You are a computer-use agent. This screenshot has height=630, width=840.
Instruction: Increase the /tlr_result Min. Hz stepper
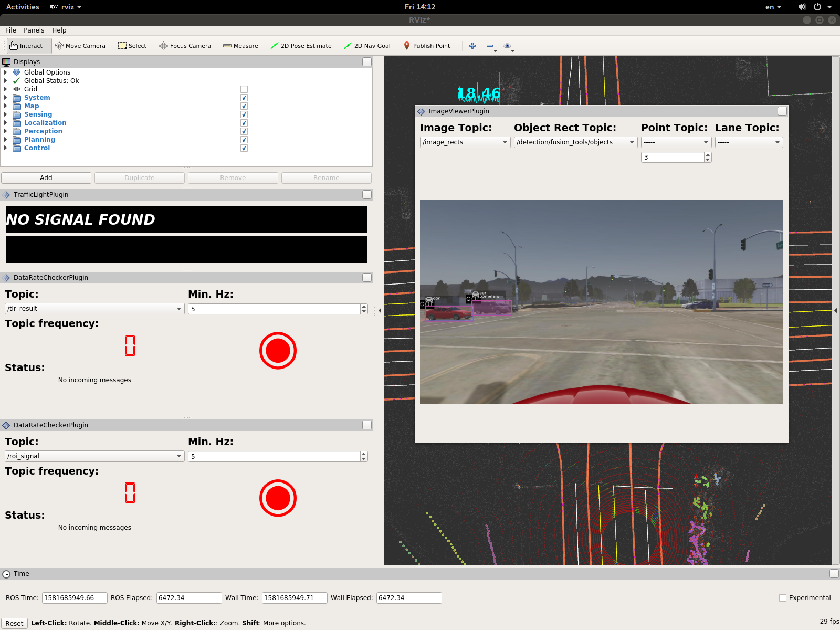364,306
